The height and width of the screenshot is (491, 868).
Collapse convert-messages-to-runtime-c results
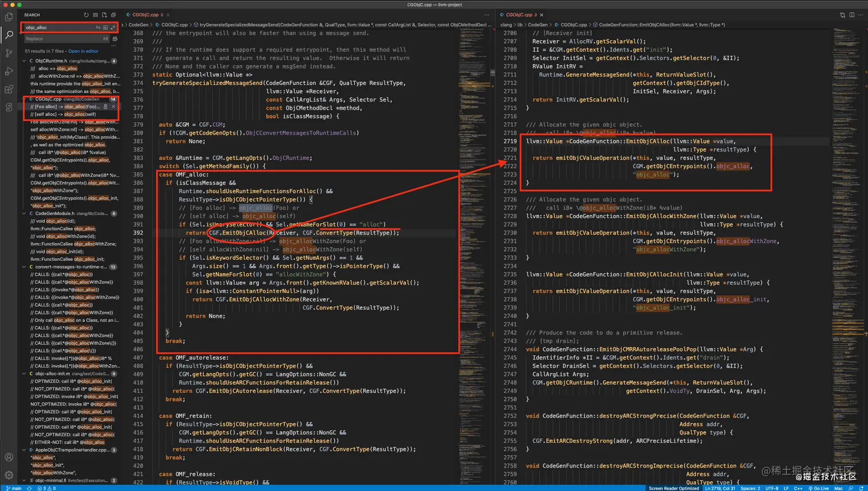[24, 267]
